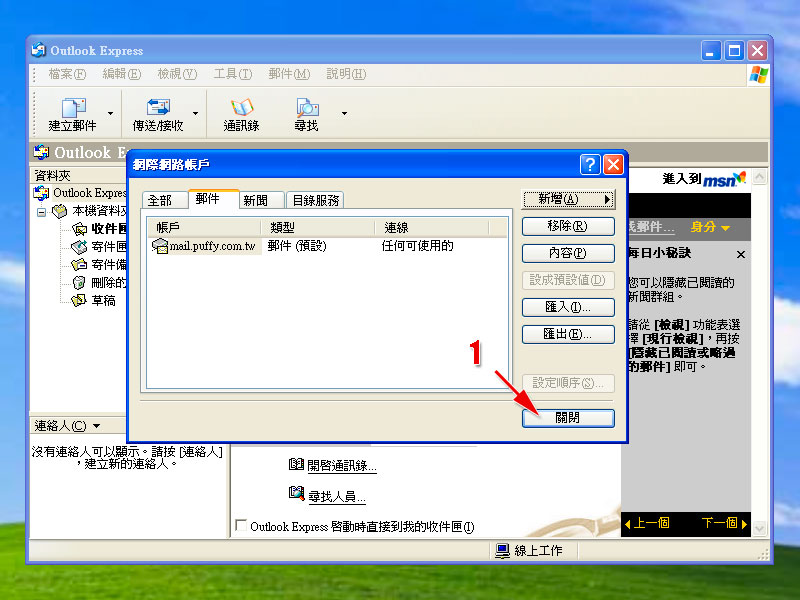Click the 移除 (Remove) button

point(567,227)
